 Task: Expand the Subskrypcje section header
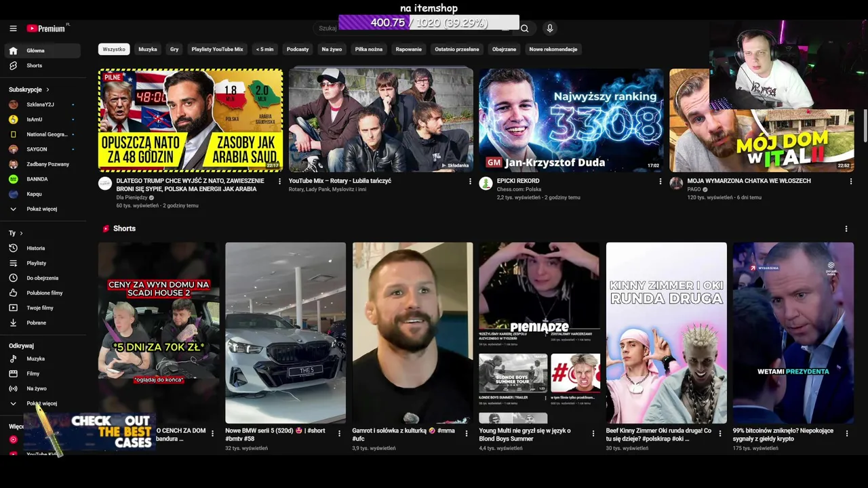pos(29,89)
